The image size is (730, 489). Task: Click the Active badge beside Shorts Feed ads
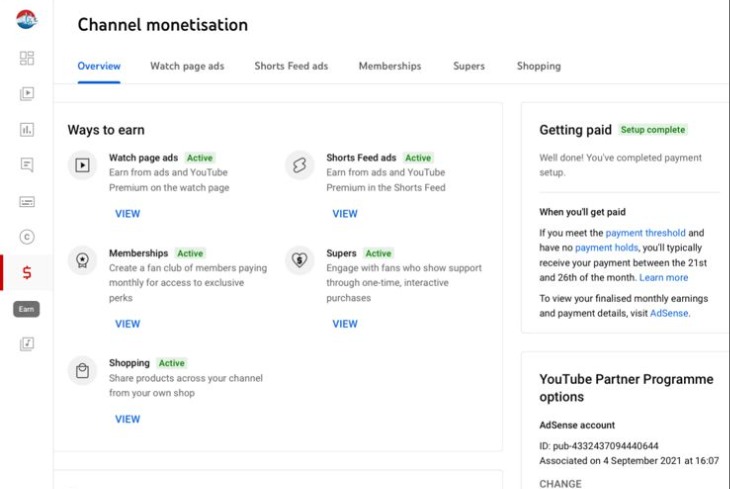[x=418, y=158]
